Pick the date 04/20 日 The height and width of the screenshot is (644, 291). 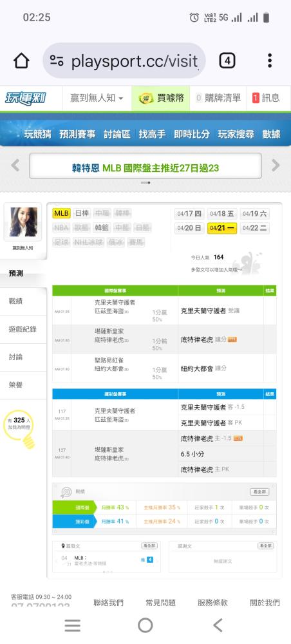point(189,228)
